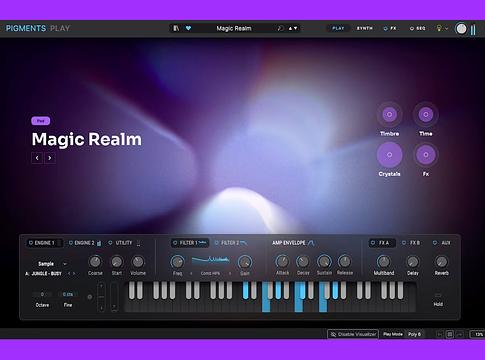Click the Fx macro knob
Viewport: 485px width, 360px height.
point(426,155)
